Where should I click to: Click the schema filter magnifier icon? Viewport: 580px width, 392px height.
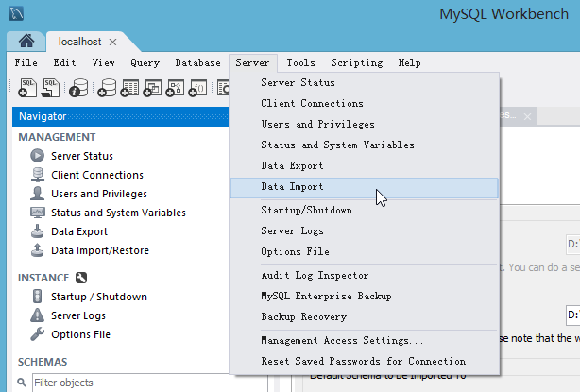(x=22, y=382)
